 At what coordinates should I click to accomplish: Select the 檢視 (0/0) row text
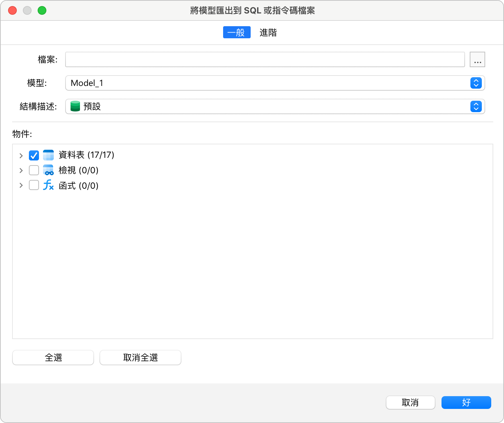(x=79, y=170)
